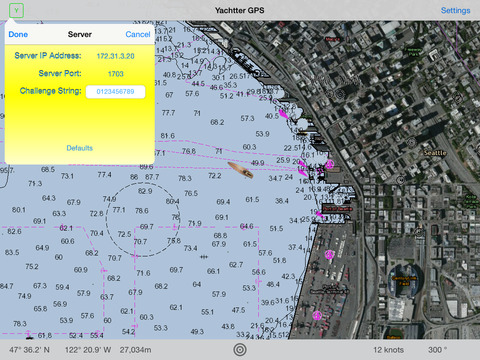Tap the Seattle label on satellite map

coord(435,153)
